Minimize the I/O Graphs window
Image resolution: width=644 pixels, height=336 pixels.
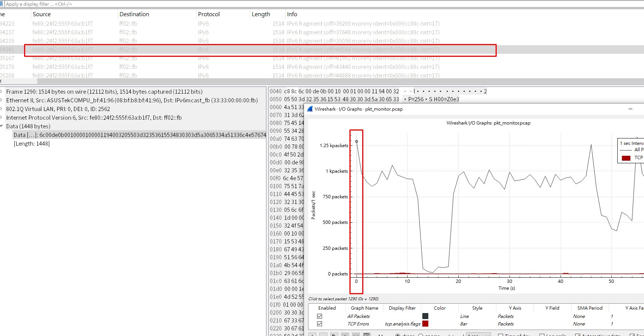630,109
